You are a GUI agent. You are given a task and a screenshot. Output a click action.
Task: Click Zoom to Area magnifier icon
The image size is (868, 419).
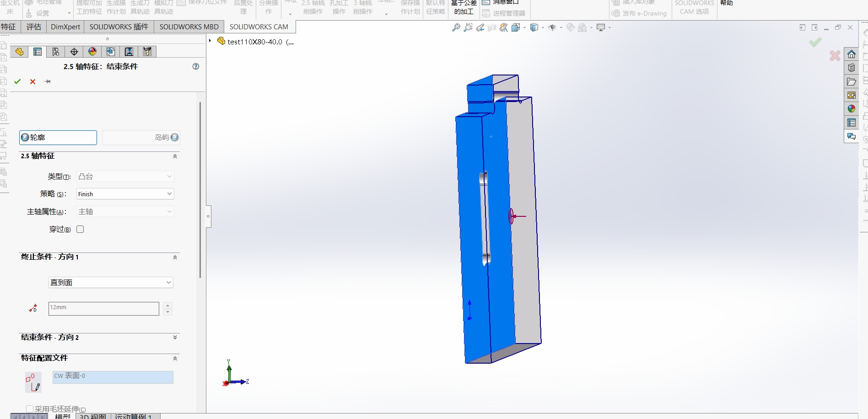(x=468, y=28)
